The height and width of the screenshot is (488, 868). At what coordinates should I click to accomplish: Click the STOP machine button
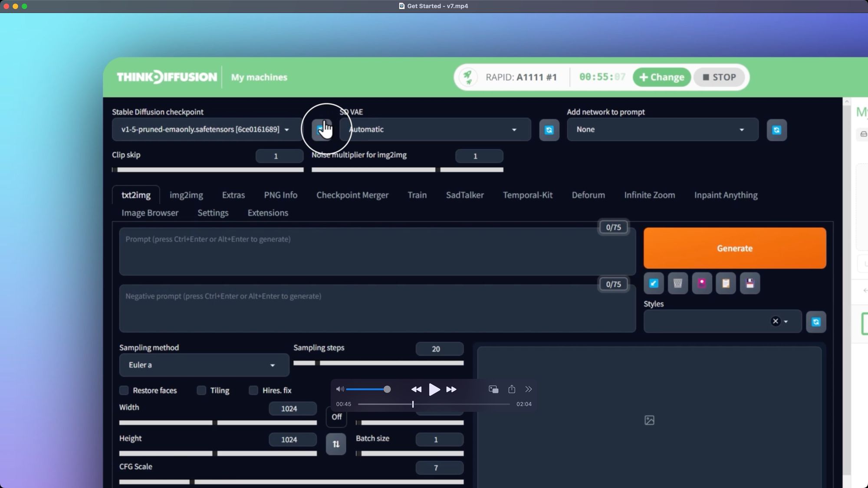click(x=719, y=77)
